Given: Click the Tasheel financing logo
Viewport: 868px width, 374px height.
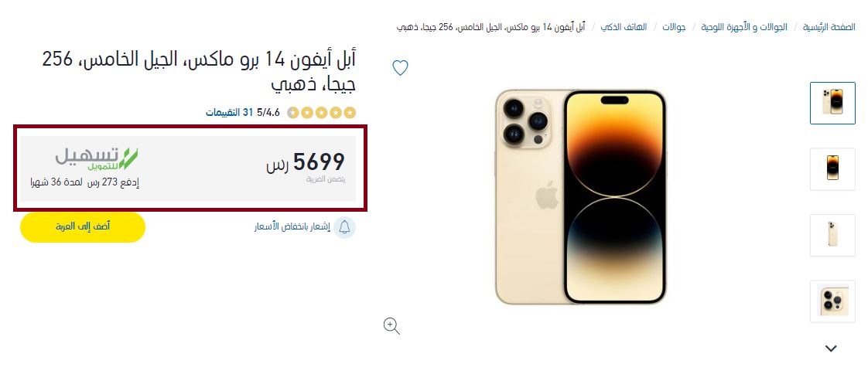Looking at the screenshot, I should [x=97, y=158].
